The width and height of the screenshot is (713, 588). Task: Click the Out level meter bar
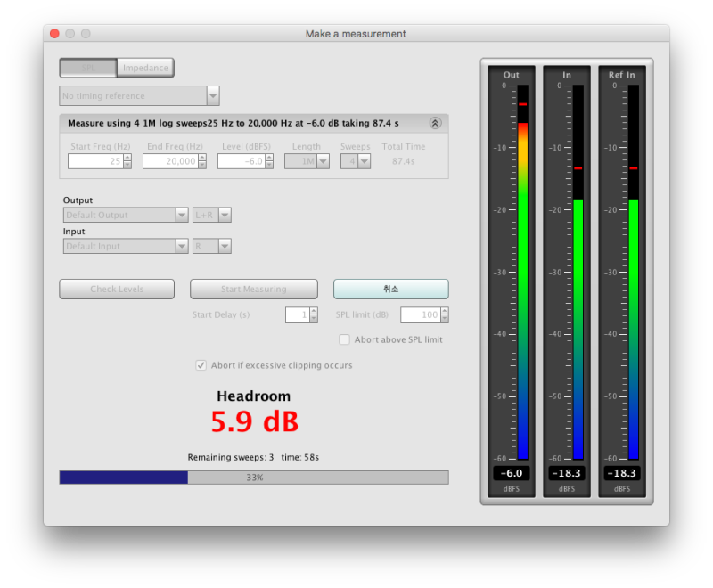coord(523,273)
